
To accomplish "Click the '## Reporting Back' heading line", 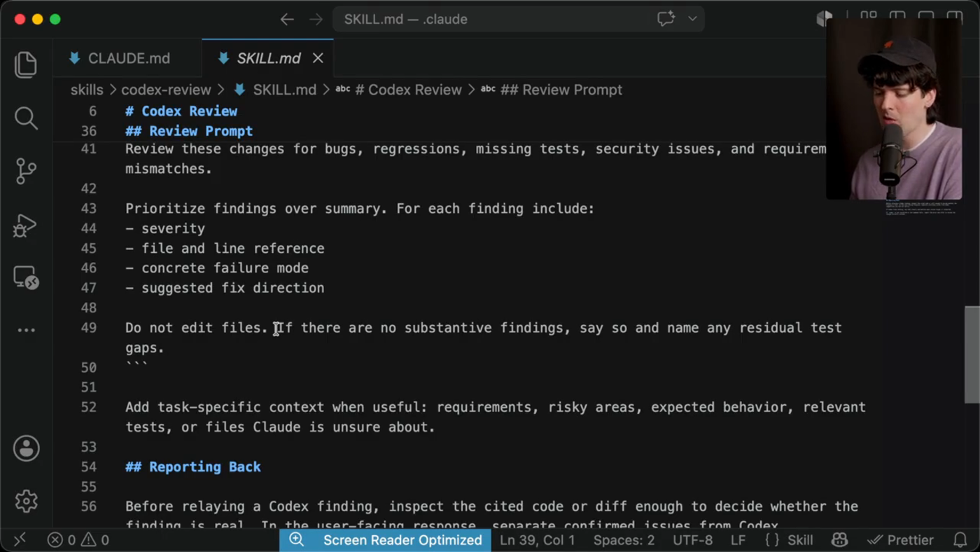I will pyautogui.click(x=193, y=467).
